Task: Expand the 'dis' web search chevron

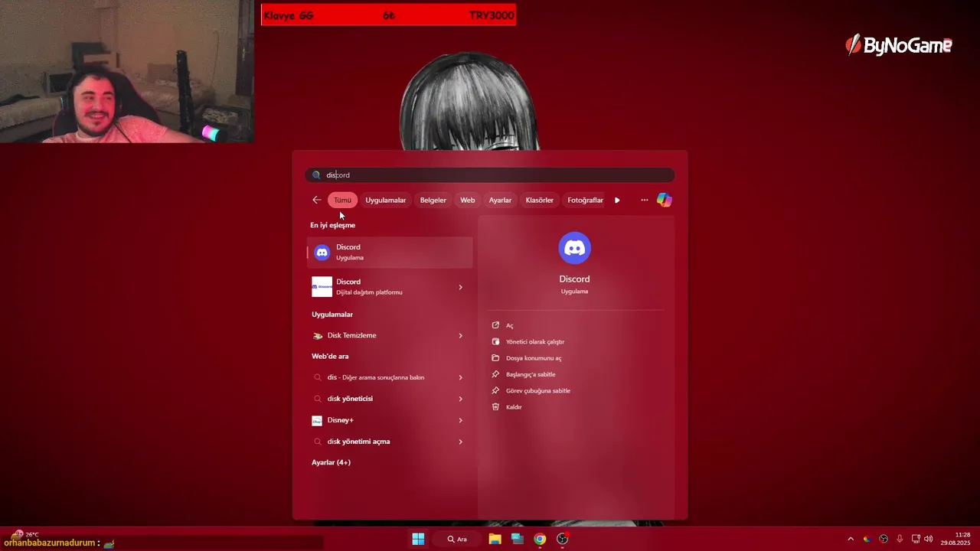Action: point(460,377)
